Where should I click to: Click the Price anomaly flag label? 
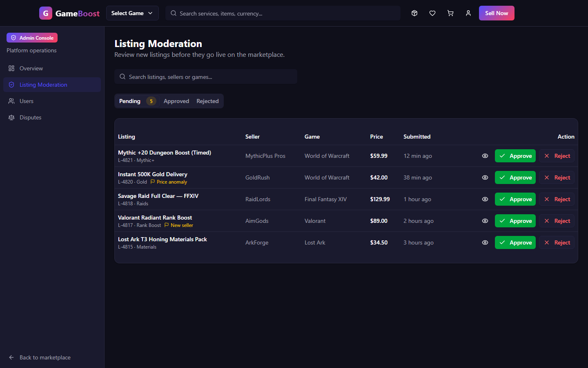click(x=169, y=182)
